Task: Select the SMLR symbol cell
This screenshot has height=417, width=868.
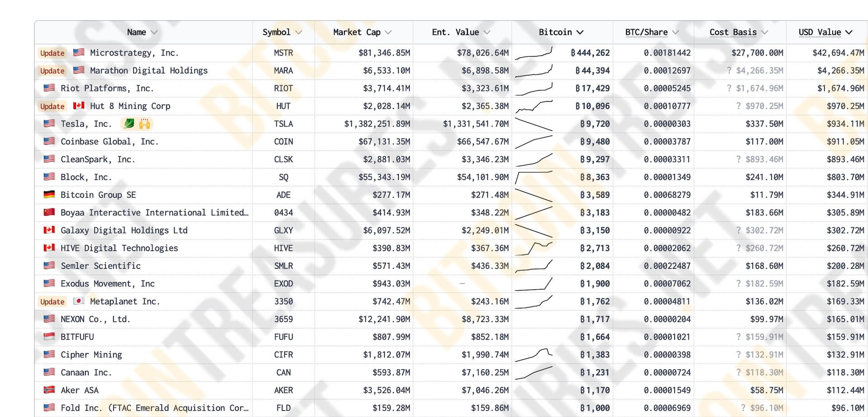Action: point(283,266)
